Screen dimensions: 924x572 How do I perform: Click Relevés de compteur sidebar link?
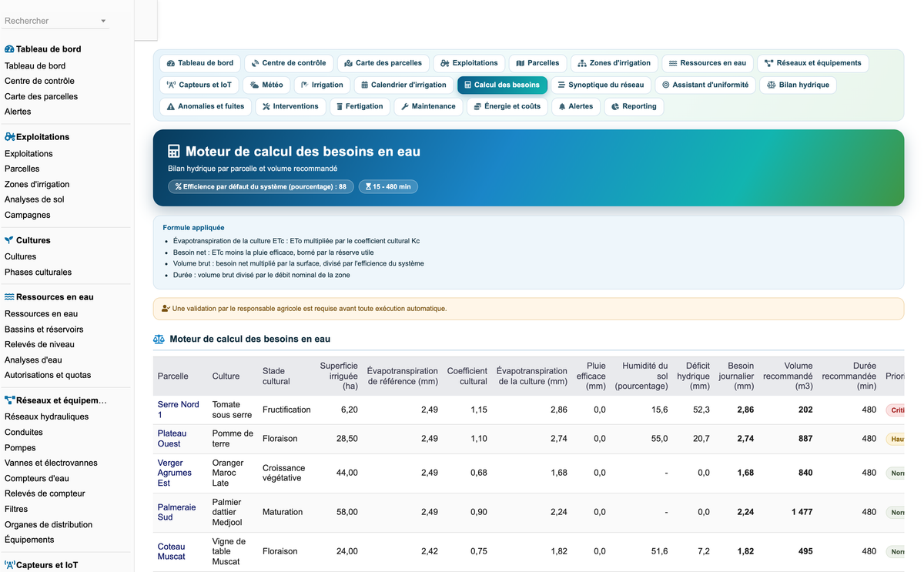[45, 494]
